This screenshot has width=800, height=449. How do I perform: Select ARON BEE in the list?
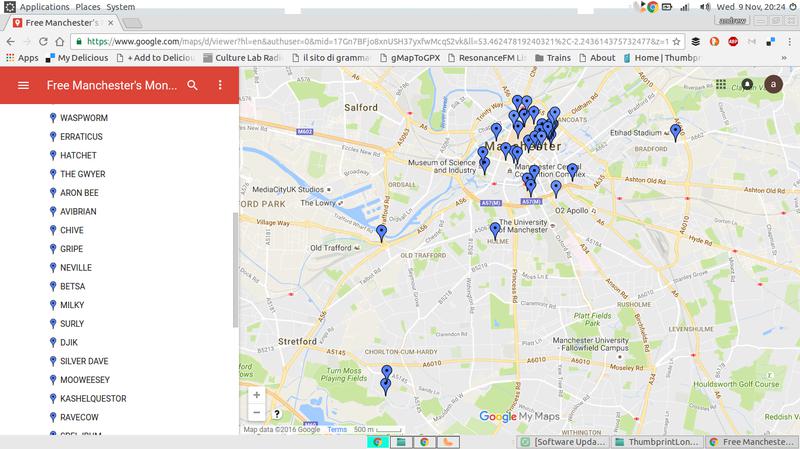tap(79, 193)
